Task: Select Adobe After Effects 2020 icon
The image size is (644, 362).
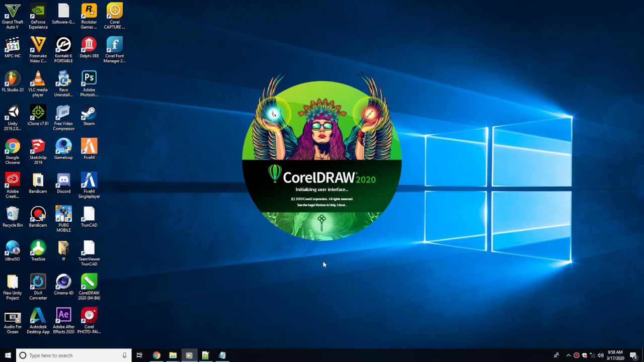Action: (63, 320)
